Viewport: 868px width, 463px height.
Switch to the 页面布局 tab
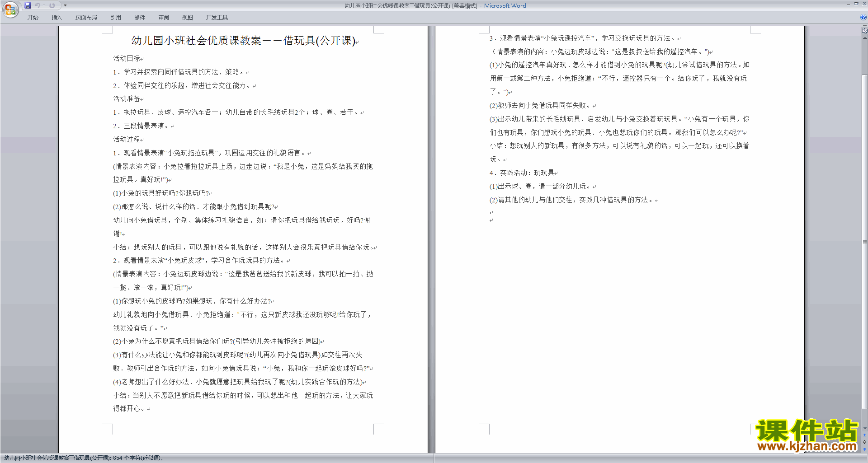pyautogui.click(x=86, y=18)
